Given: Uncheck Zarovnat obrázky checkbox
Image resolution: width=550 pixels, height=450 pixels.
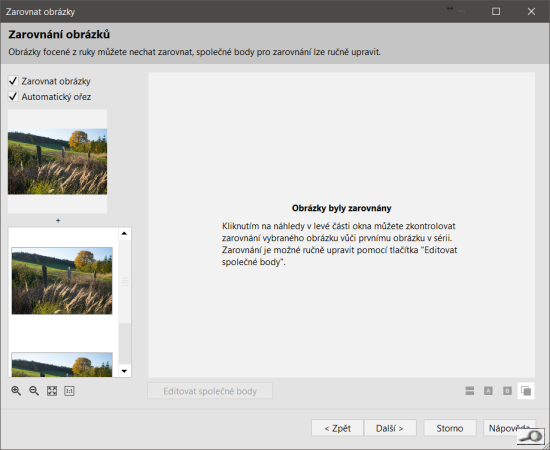Looking at the screenshot, I should (x=13, y=81).
